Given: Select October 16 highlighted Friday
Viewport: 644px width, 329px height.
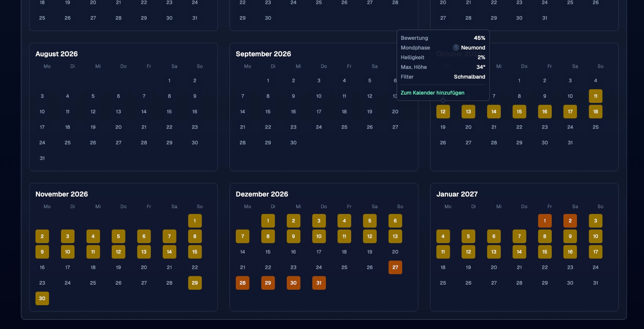Looking at the screenshot, I should tap(545, 112).
